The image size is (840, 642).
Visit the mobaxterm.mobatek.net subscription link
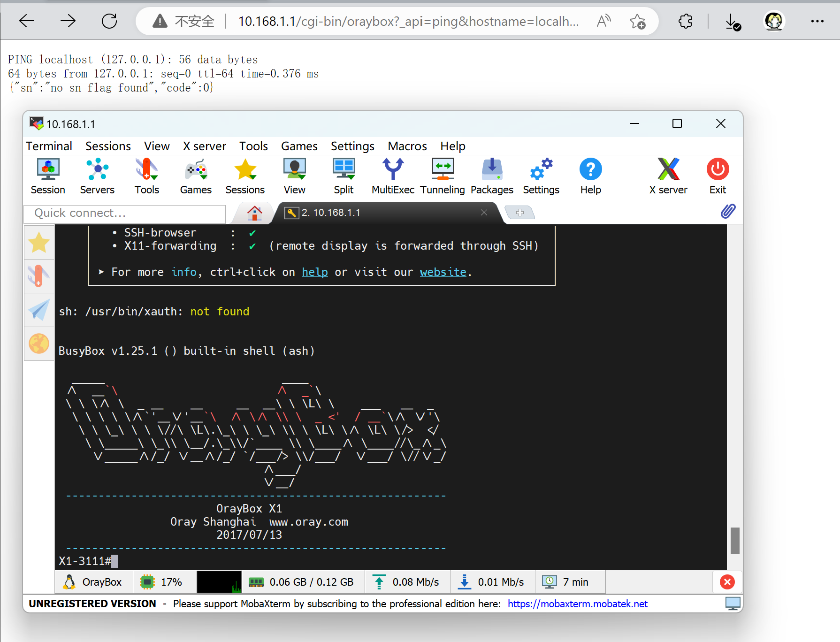coord(578,604)
